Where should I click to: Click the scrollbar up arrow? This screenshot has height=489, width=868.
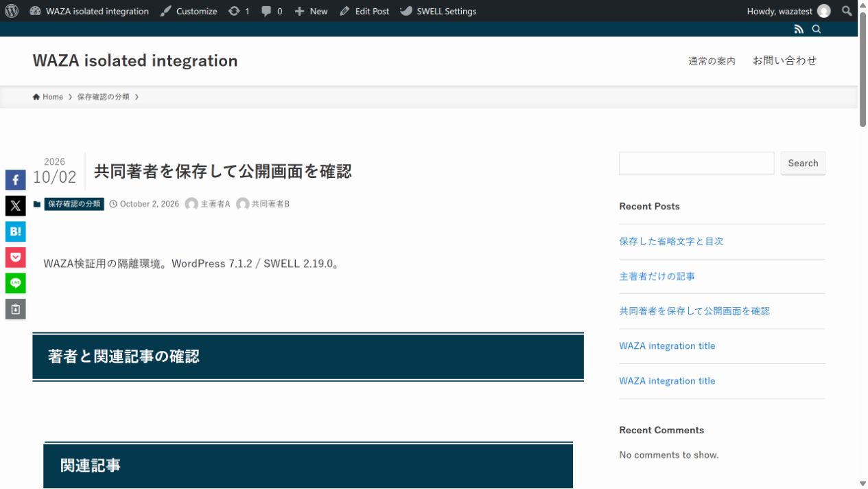863,5
